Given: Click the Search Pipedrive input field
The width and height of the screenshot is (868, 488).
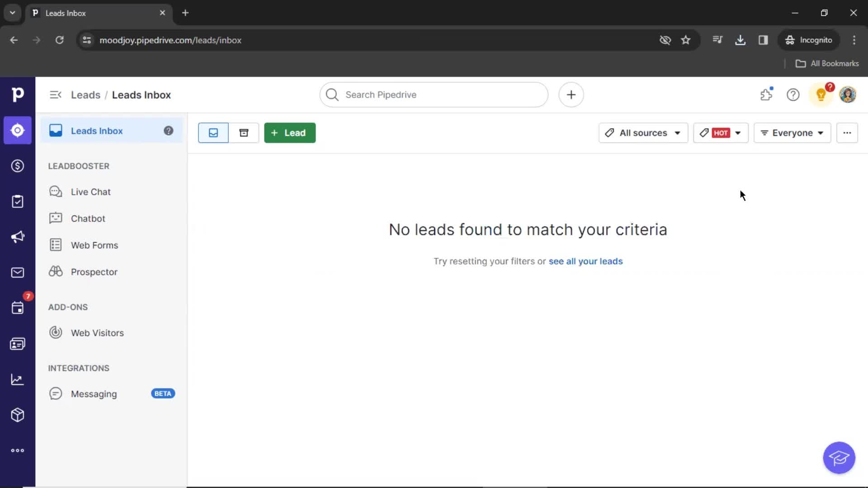Looking at the screenshot, I should coord(434,95).
